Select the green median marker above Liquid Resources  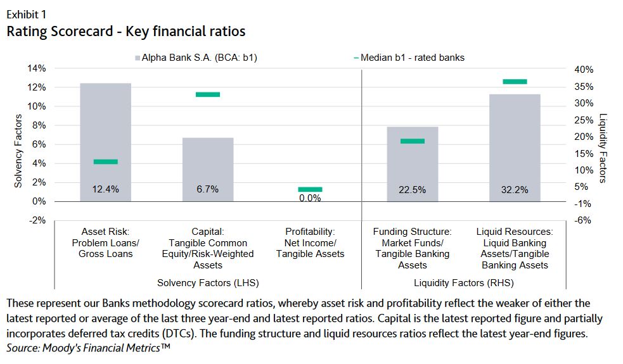point(515,81)
